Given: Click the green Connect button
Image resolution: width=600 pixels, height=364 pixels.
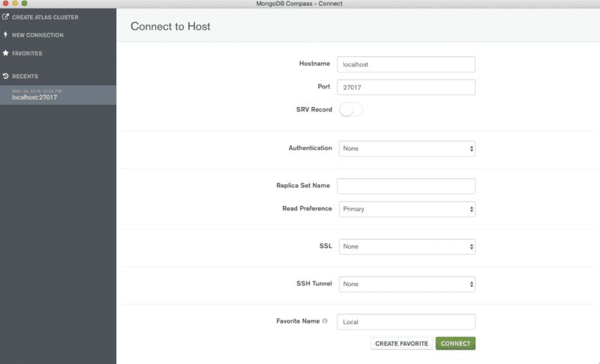Looking at the screenshot, I should [x=455, y=343].
